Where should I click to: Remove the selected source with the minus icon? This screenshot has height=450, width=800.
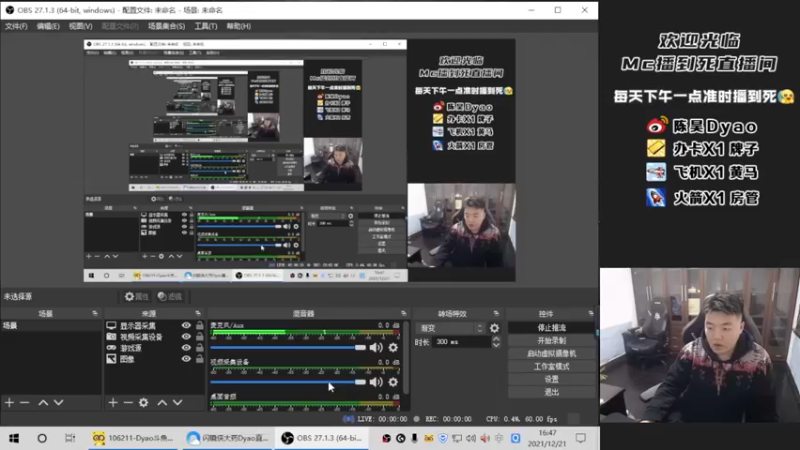[x=128, y=403]
